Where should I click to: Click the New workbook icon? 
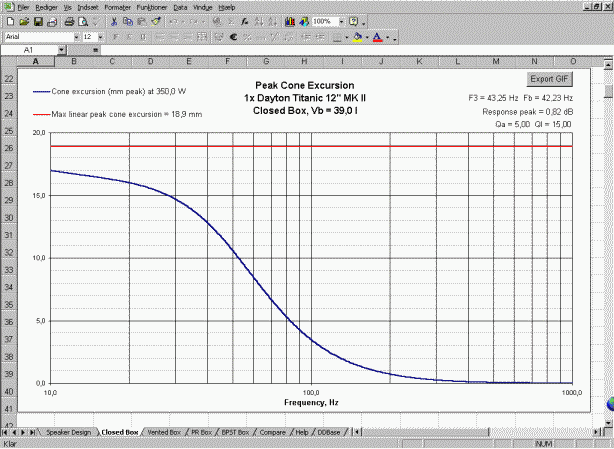9,21
